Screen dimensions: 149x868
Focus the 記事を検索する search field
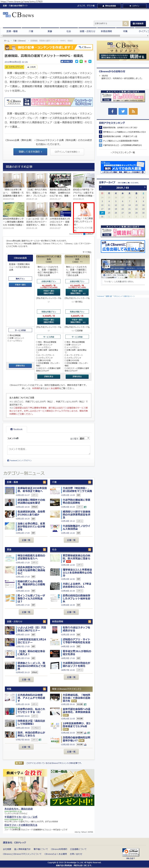point(108,24)
